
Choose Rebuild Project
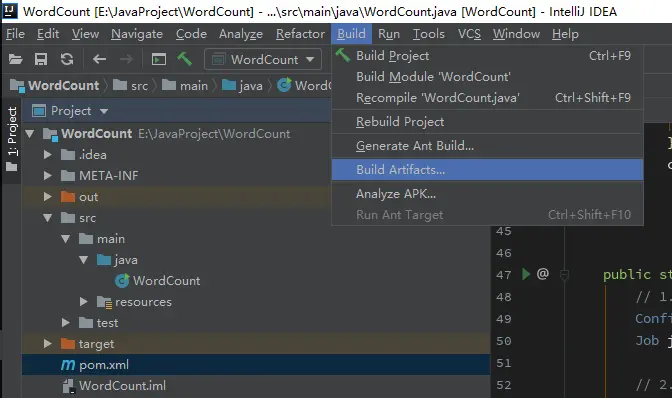(x=487, y=122)
